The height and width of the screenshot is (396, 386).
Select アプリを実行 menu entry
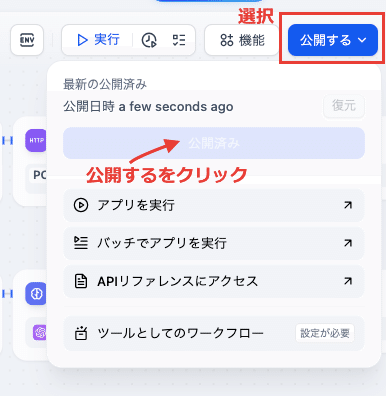point(214,205)
